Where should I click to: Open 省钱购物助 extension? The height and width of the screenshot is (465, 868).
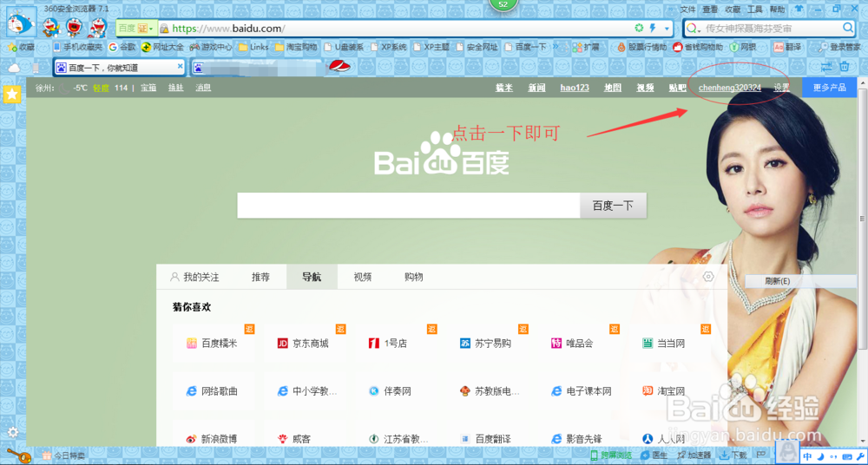coord(698,48)
